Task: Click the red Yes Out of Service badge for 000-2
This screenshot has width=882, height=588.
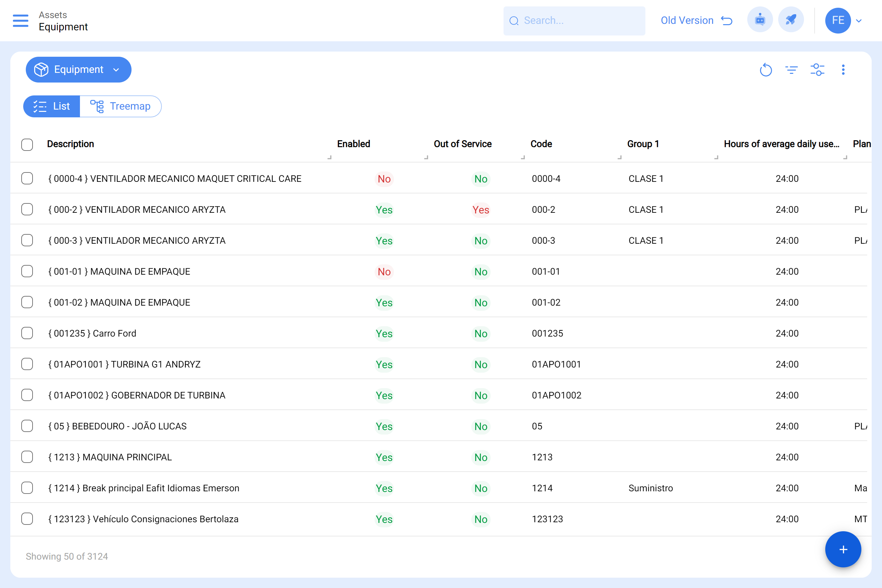Action: coord(481,210)
